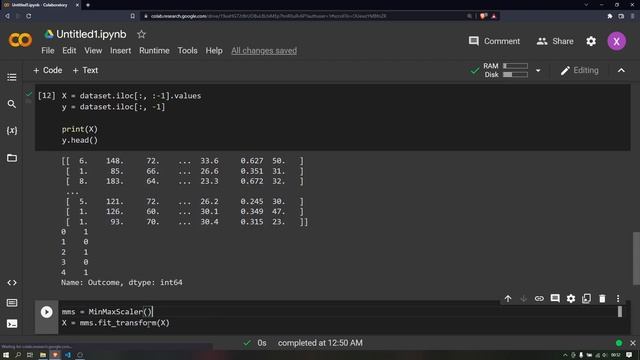Screen dimensions: 640x360
Task: Open the Runtime menu
Action: (154, 51)
